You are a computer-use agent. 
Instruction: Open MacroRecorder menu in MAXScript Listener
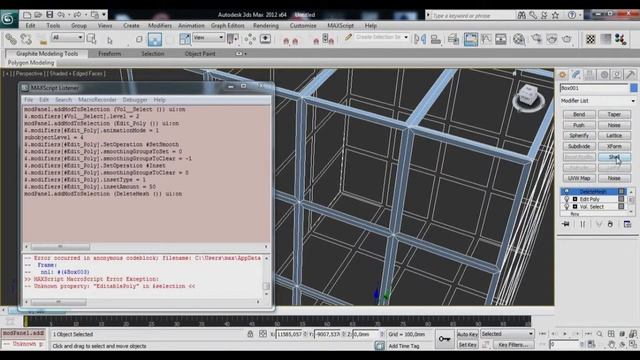tap(97, 100)
